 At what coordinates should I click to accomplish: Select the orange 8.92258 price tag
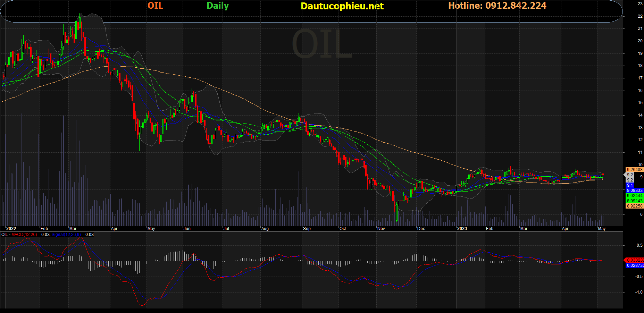(x=635, y=206)
